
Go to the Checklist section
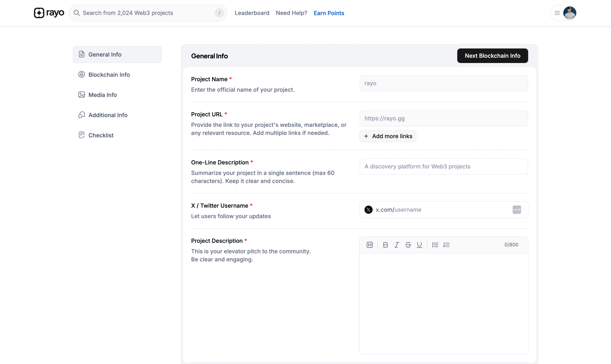pos(101,135)
